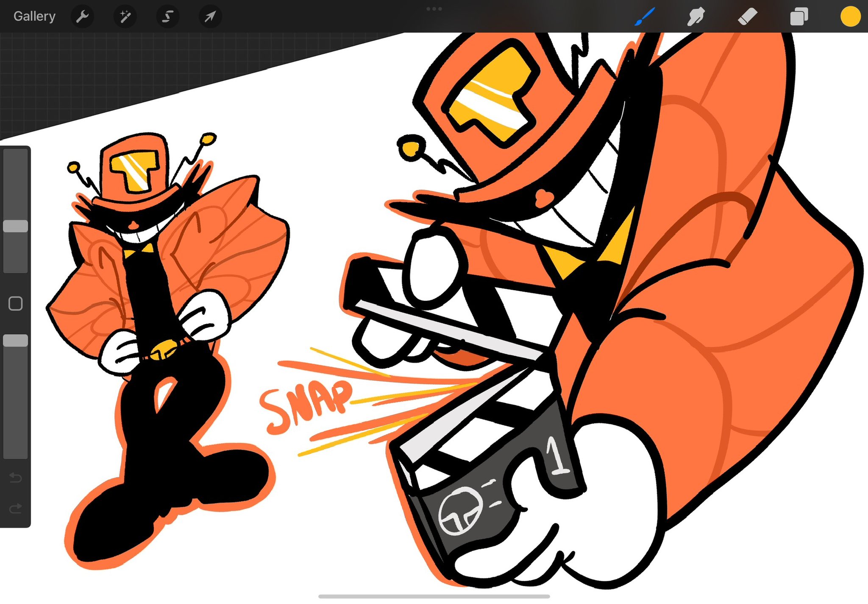Open the Gallery view
The width and height of the screenshot is (868, 604).
(x=34, y=16)
